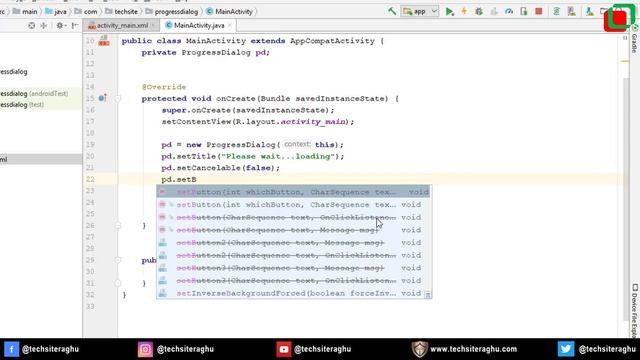Click the com package breadcrumb

[86, 11]
